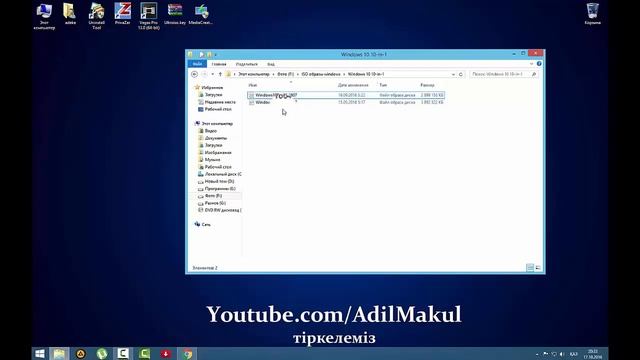Sort files by Размер column

427,85
